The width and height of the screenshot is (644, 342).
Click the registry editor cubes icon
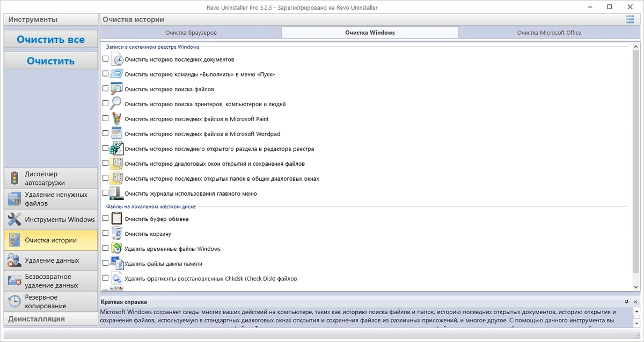point(116,148)
